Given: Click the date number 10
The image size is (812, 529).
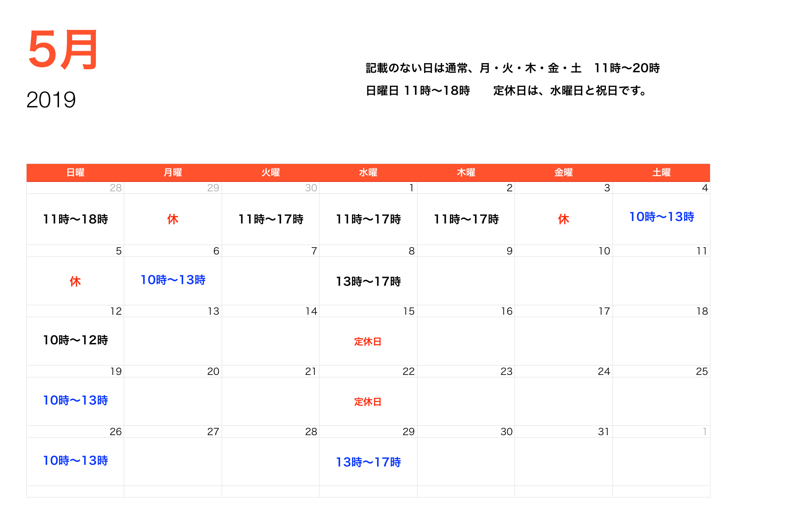Looking at the screenshot, I should (x=604, y=251).
